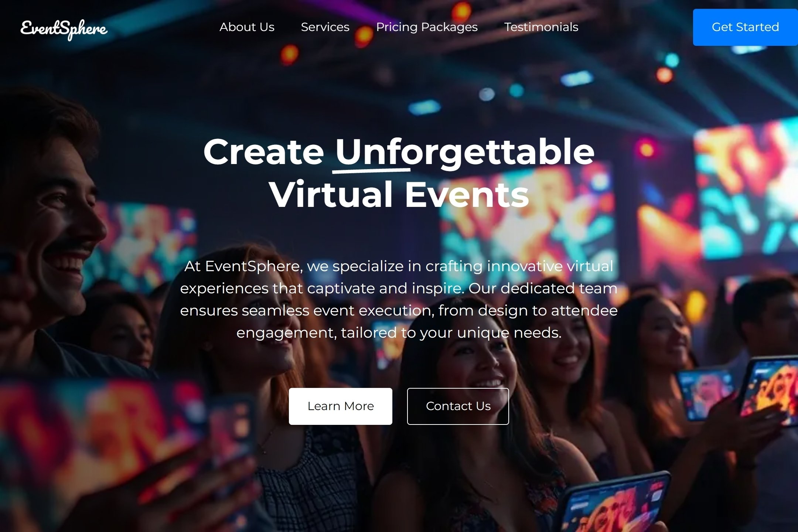Click the blue Get Started button
This screenshot has width=798, height=532.
tap(745, 27)
